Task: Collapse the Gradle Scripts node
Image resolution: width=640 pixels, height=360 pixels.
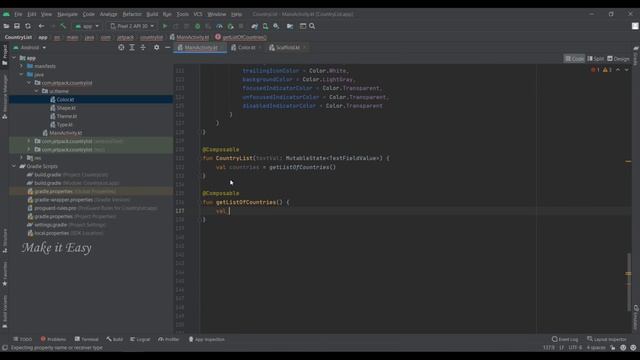Action: [x=14, y=167]
